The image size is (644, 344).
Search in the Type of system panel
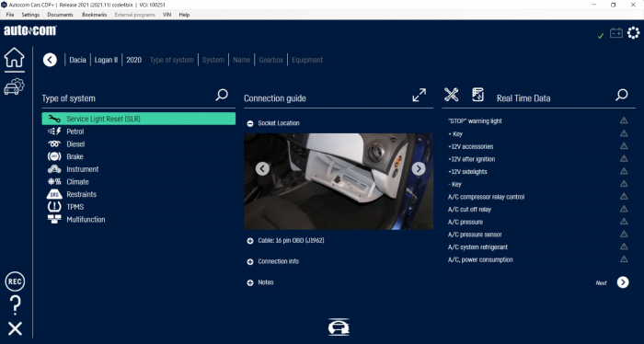(222, 96)
